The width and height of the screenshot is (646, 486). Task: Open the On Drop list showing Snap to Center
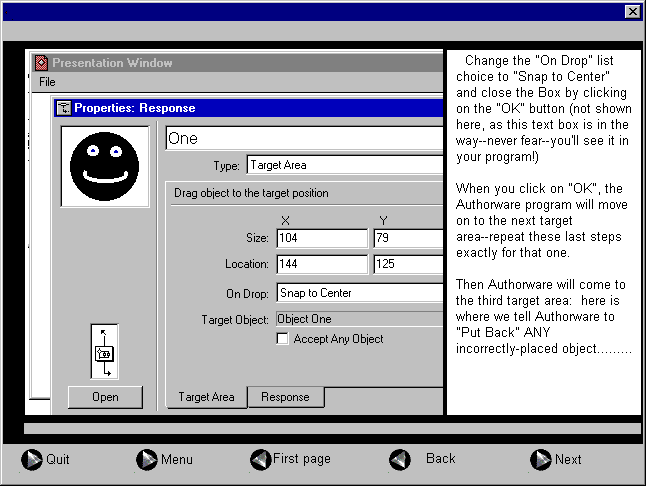point(360,293)
